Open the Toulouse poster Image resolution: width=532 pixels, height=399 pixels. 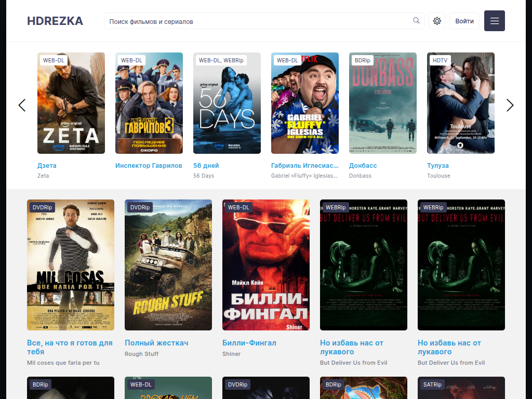pos(461,103)
